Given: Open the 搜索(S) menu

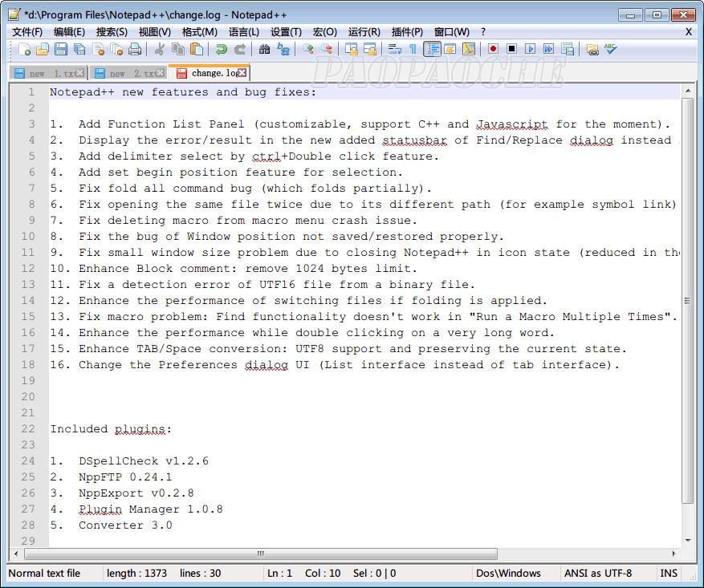Looking at the screenshot, I should pyautogui.click(x=112, y=32).
